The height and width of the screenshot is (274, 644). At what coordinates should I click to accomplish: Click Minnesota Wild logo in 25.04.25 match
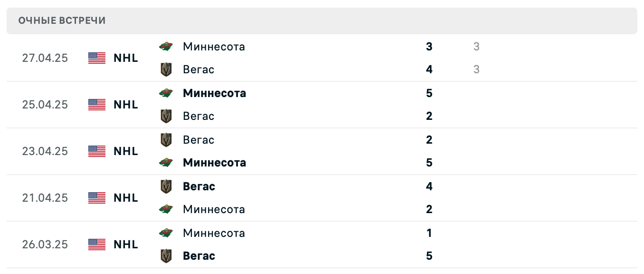pyautogui.click(x=166, y=93)
